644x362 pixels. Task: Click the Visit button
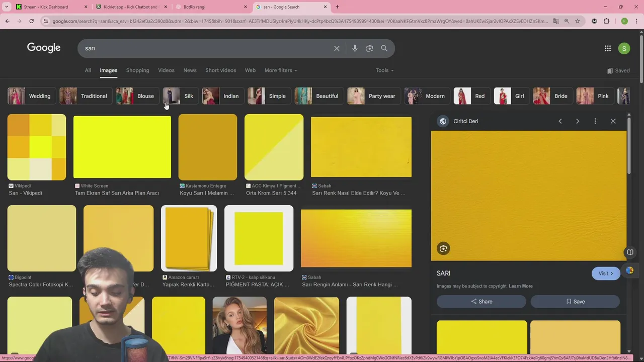pyautogui.click(x=606, y=274)
